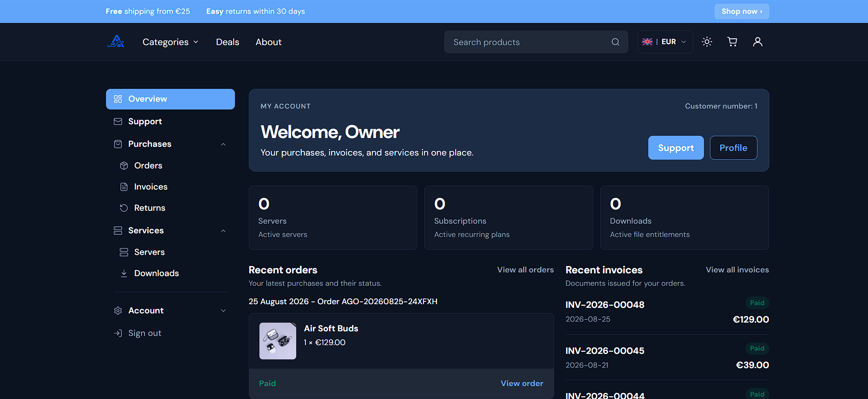Click the Overview grid icon

pos(118,99)
